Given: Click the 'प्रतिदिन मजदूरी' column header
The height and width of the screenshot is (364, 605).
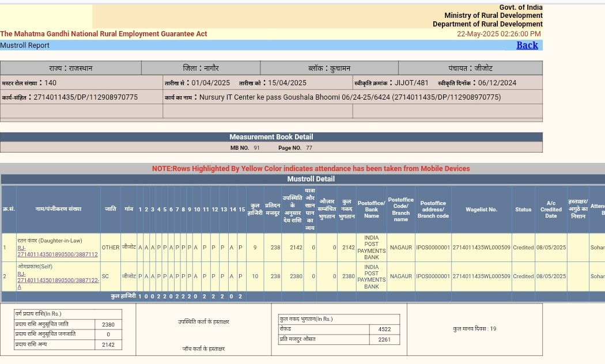Looking at the screenshot, I should click(273, 210).
